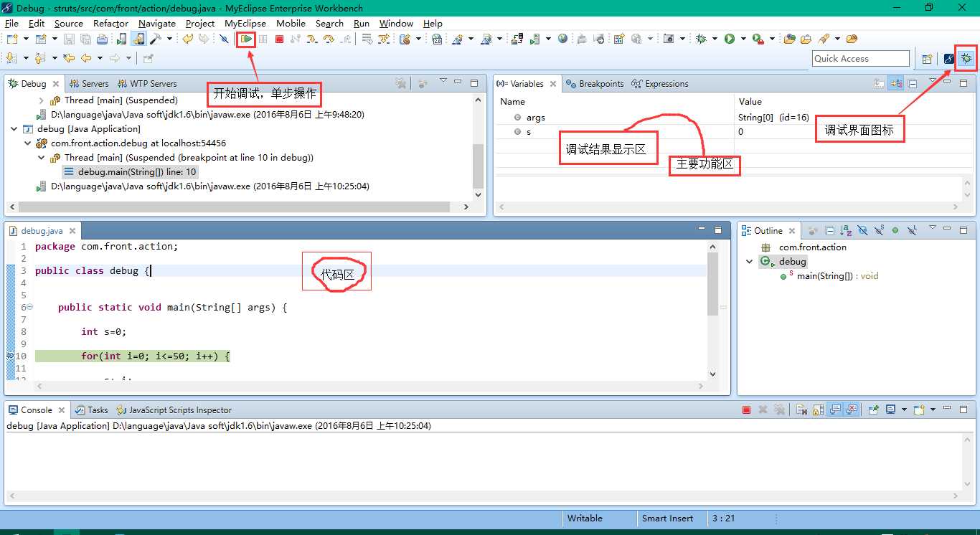Open the Debug perspective icon at top right
This screenshot has height=535, width=980.
click(x=966, y=59)
